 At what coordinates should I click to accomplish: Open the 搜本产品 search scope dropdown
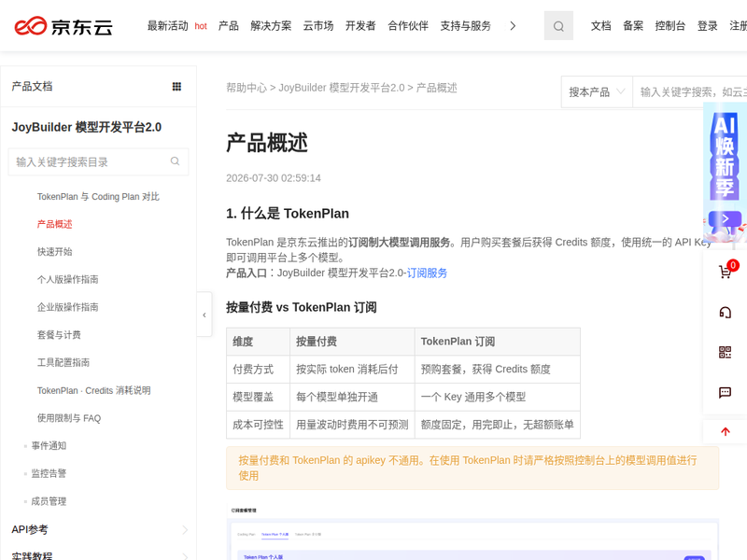coord(597,91)
